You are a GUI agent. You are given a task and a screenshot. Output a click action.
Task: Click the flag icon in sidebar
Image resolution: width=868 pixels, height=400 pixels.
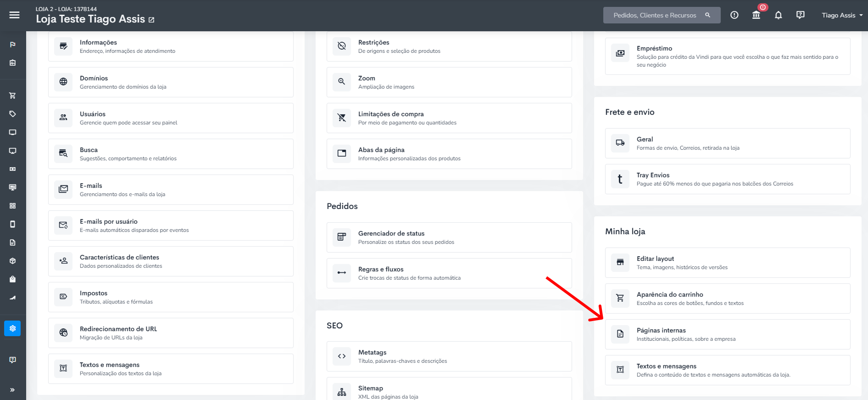(x=12, y=45)
